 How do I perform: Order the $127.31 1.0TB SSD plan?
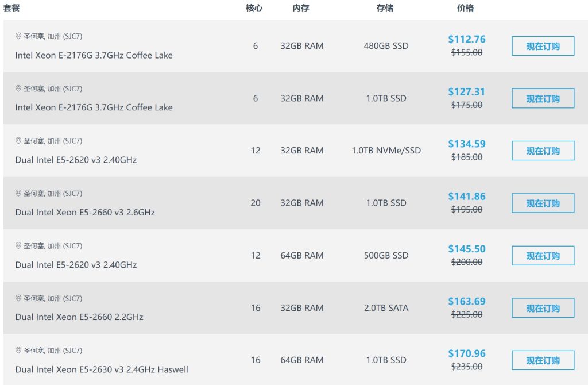pyautogui.click(x=543, y=98)
